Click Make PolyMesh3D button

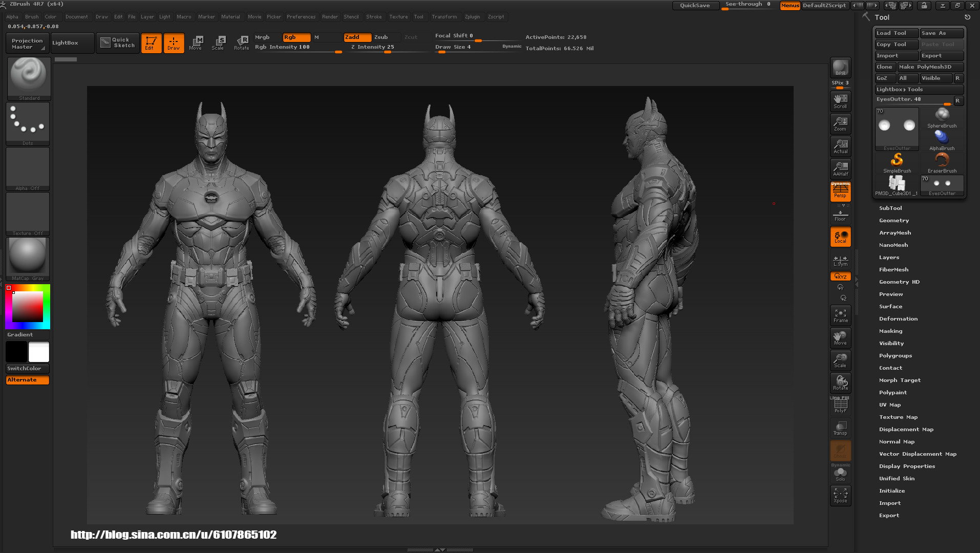[x=931, y=67]
